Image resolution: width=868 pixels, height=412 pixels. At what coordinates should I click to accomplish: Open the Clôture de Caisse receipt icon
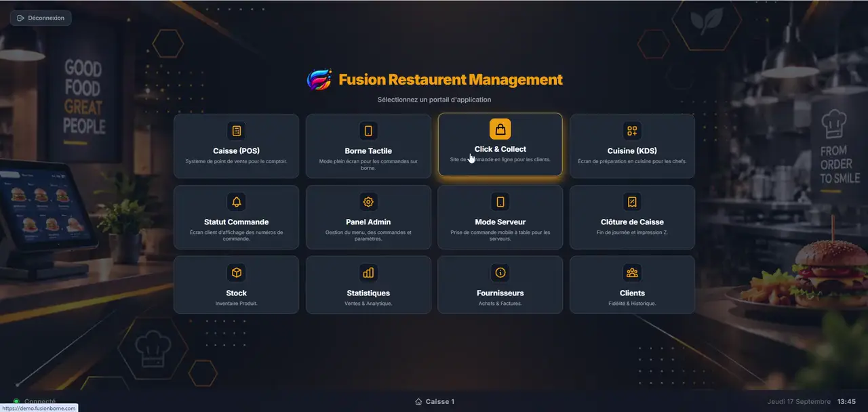(632, 202)
